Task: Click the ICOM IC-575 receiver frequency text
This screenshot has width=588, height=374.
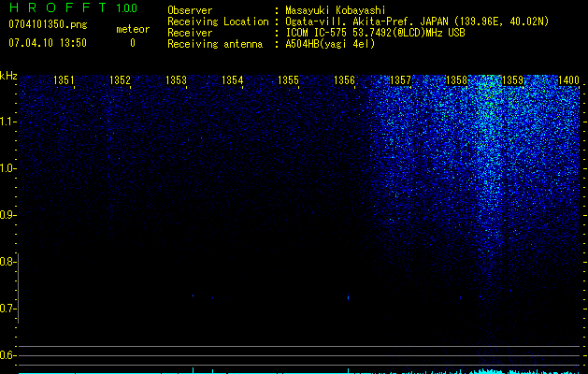Action: pos(375,33)
